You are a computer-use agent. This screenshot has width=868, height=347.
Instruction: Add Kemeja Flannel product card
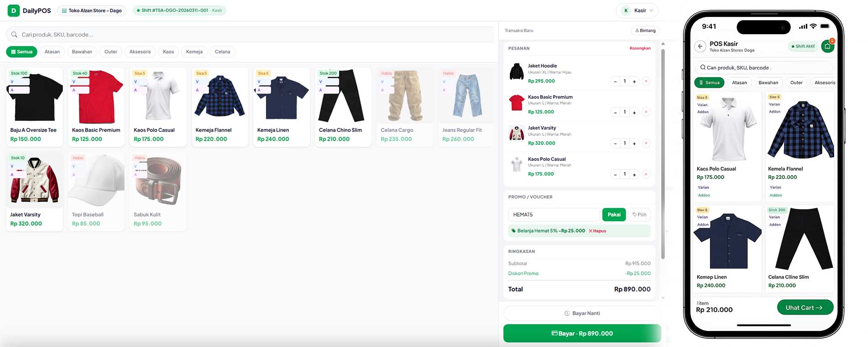tap(220, 107)
